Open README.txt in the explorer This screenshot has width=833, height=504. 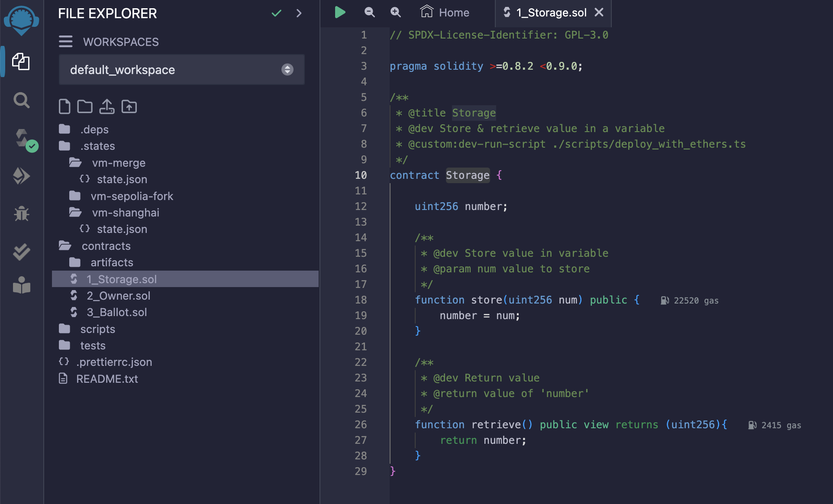pyautogui.click(x=107, y=379)
